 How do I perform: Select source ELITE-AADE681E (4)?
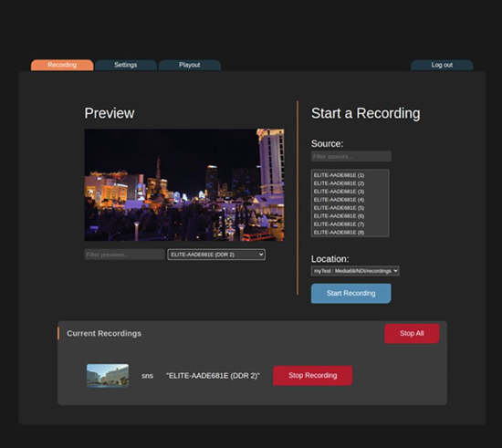[x=350, y=200]
